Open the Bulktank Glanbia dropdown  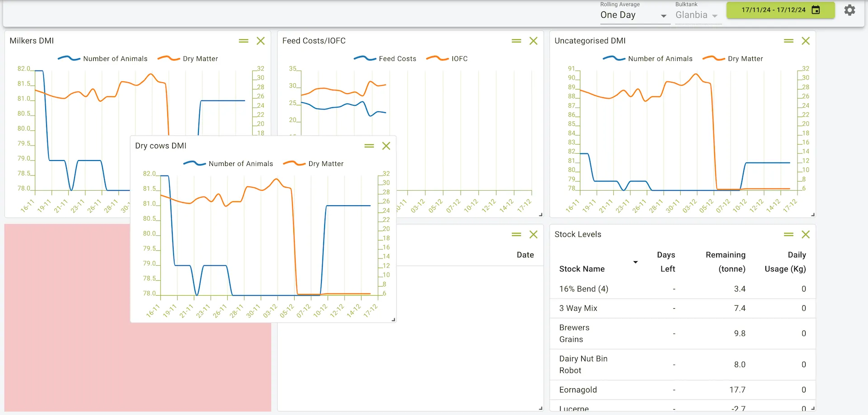[x=696, y=15]
